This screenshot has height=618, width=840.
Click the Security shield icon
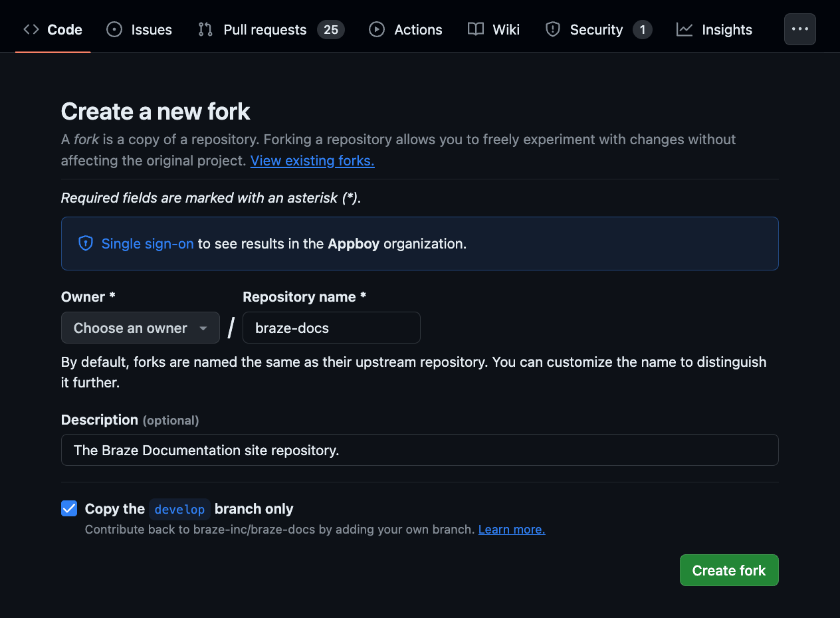pos(553,29)
